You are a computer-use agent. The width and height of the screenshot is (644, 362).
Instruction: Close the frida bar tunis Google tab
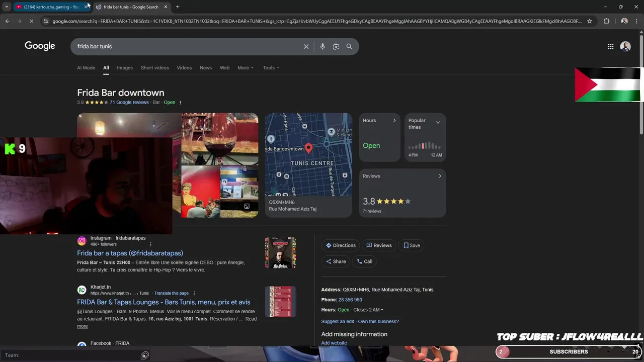click(165, 7)
